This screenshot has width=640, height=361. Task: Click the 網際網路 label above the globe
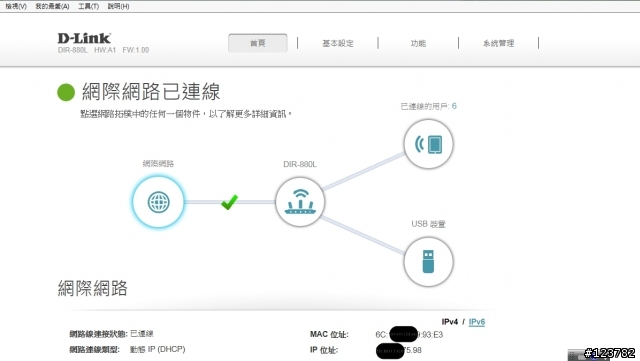pyautogui.click(x=158, y=163)
